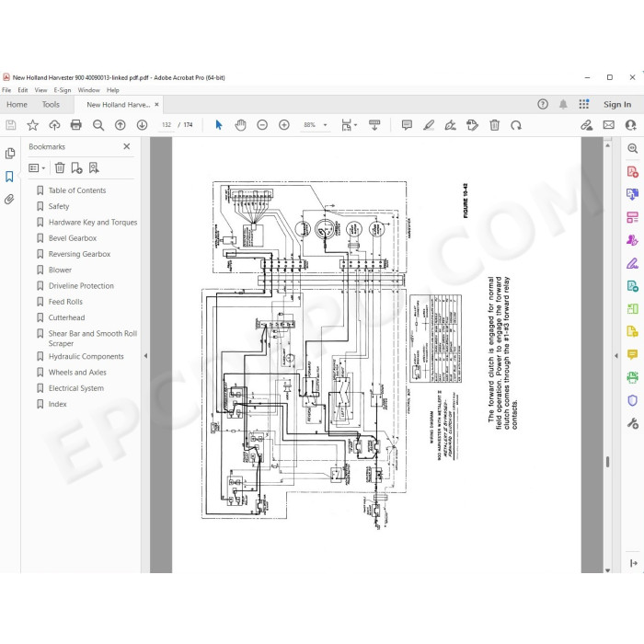Image resolution: width=644 pixels, height=644 pixels.
Task: Click scrollbar down arrow
Action: coord(607,569)
